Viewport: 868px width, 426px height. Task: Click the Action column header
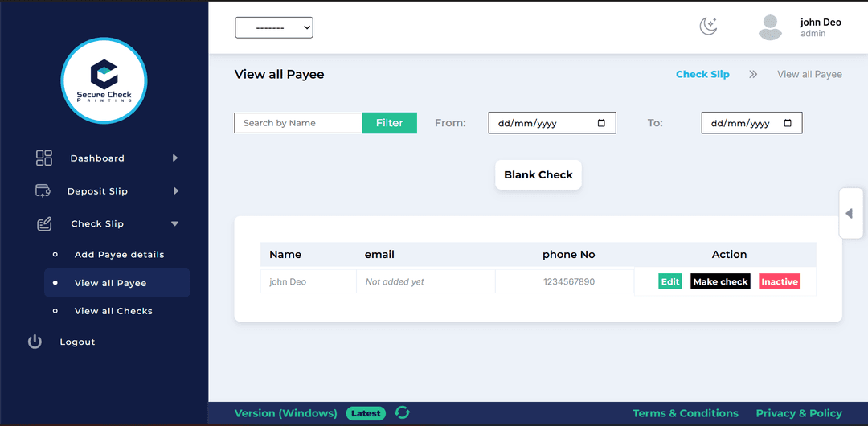(x=729, y=255)
